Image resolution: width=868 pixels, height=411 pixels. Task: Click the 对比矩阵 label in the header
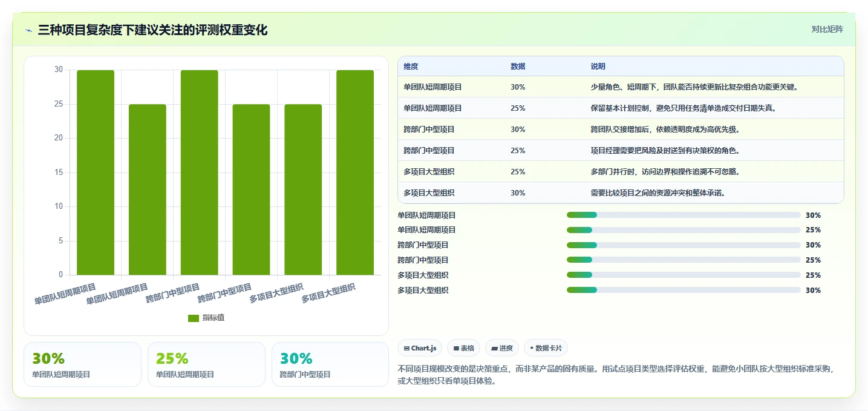pyautogui.click(x=827, y=29)
